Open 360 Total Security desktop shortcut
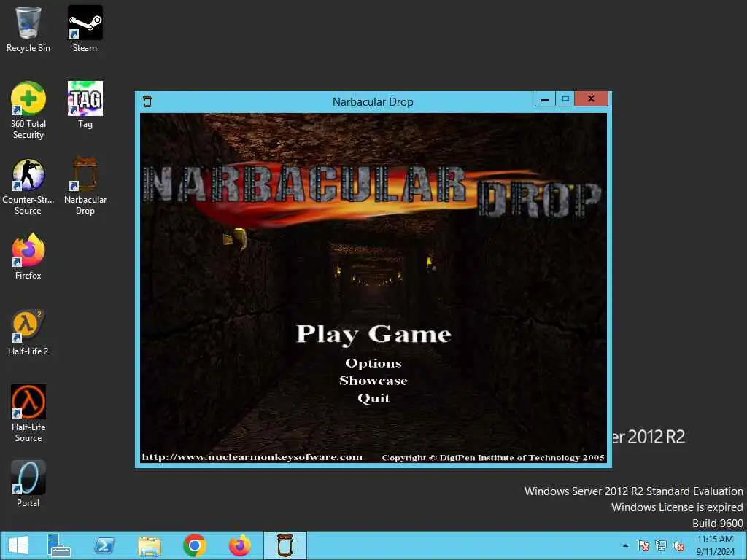 28,110
